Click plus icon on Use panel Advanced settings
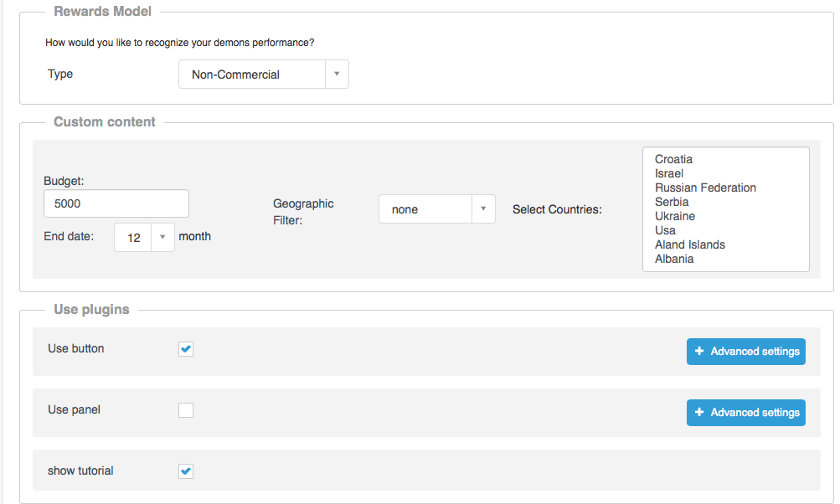Screen dimensions: 840x504 click(699, 413)
